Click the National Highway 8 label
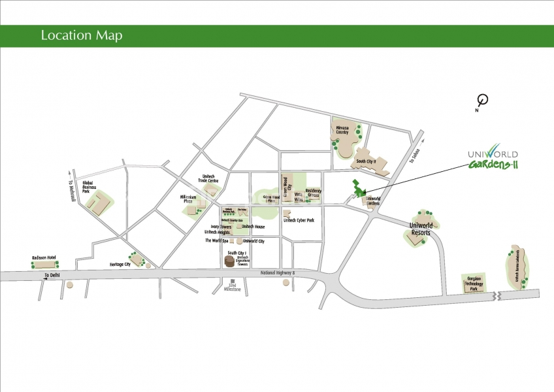The height and width of the screenshot is (392, 554). [x=278, y=273]
